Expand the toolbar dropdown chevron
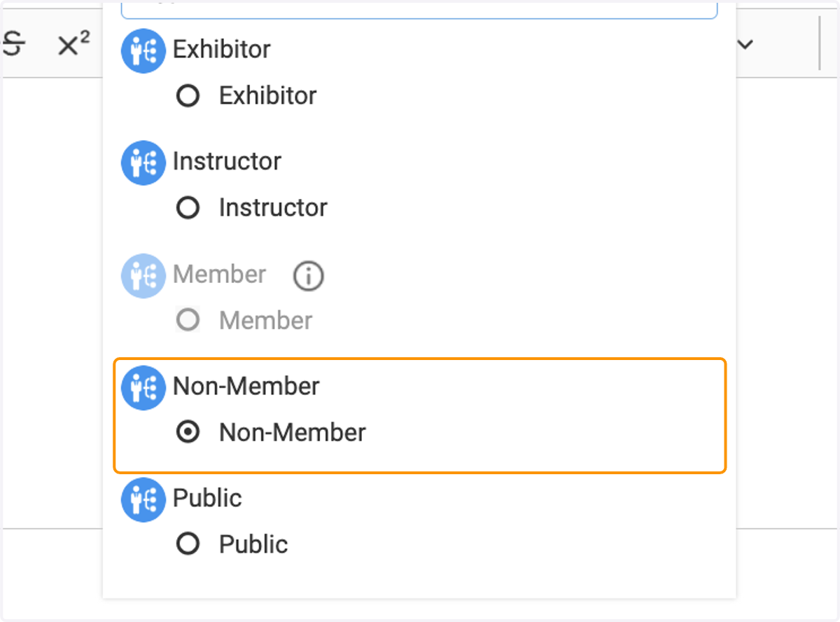 (745, 45)
